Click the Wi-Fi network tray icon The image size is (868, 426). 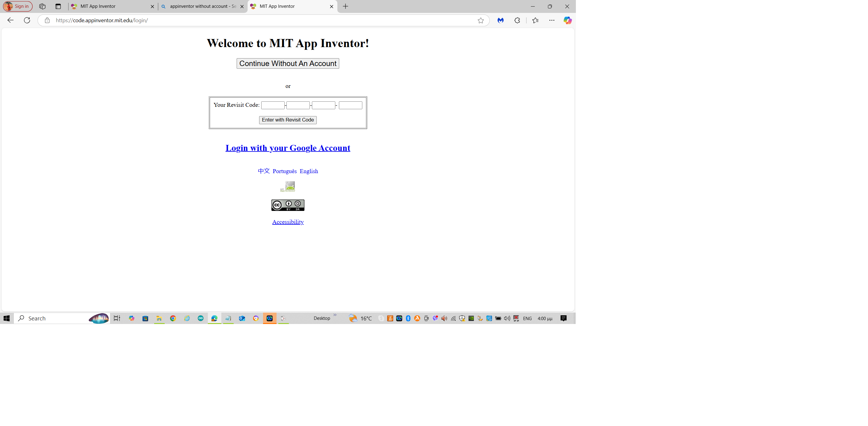coord(453,318)
